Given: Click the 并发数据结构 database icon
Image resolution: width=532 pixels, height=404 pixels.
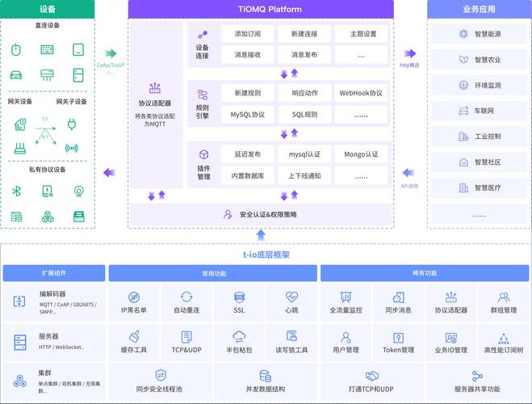Looking at the screenshot, I should 266,377.
